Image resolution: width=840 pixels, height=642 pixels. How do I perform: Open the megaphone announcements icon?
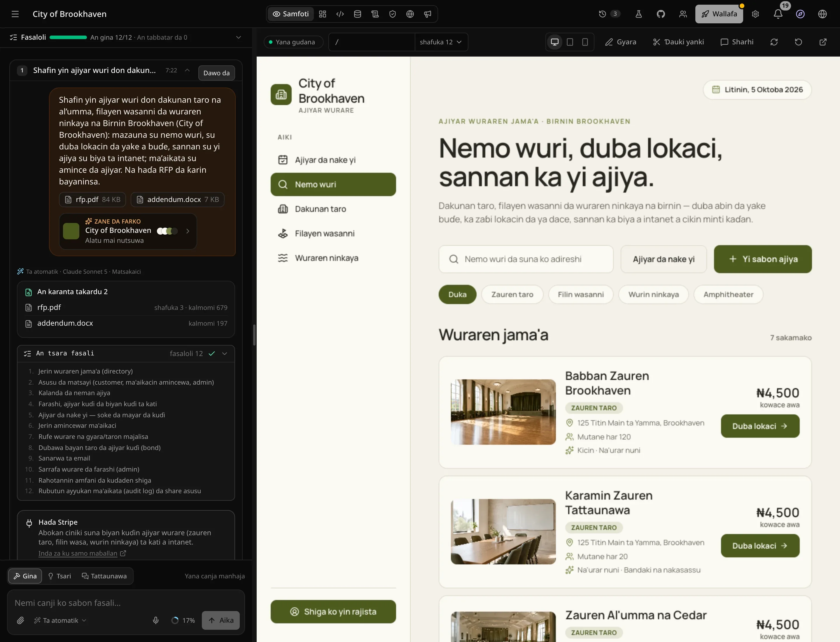[428, 14]
